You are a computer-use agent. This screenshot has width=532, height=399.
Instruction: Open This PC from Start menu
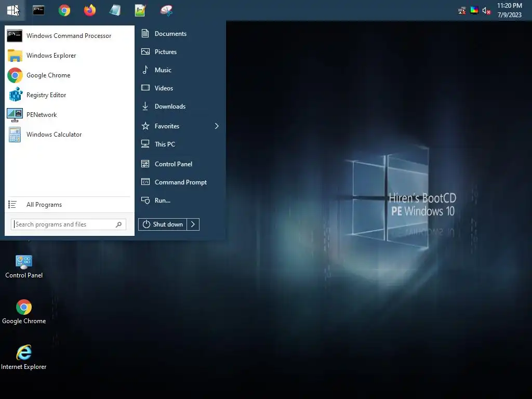pyautogui.click(x=180, y=144)
